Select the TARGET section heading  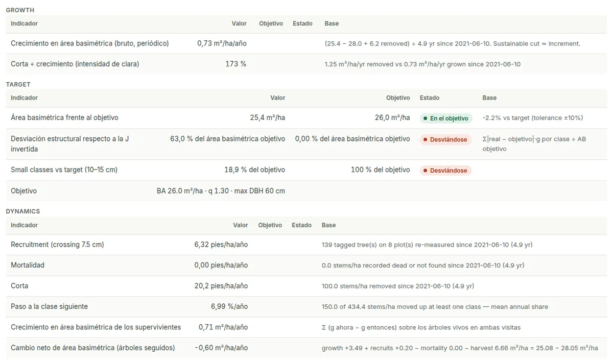point(18,84)
